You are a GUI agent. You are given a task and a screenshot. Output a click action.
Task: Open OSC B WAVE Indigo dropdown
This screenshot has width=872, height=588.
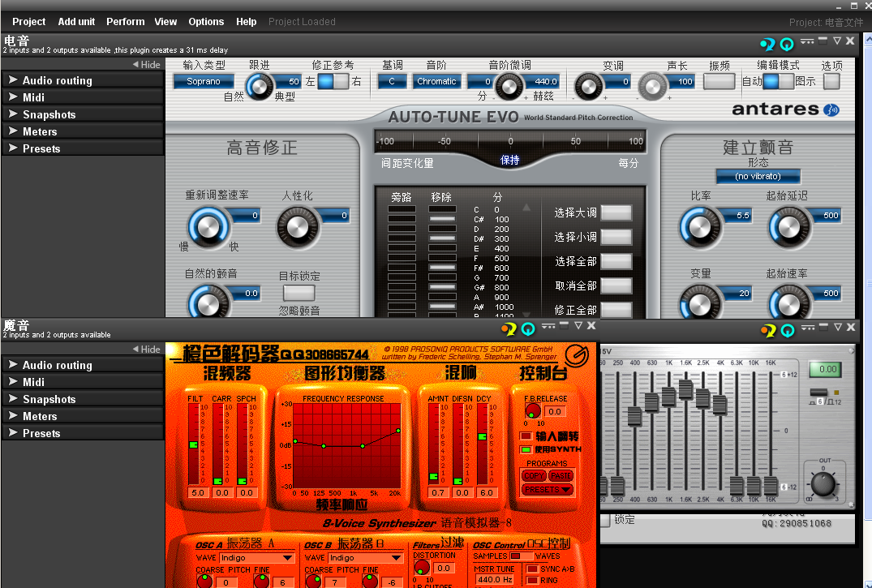[x=365, y=557]
